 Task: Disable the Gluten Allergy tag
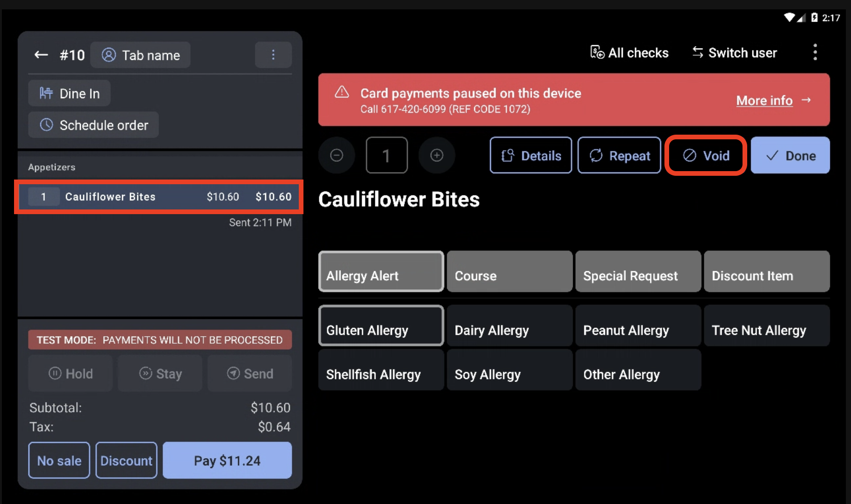click(x=381, y=325)
